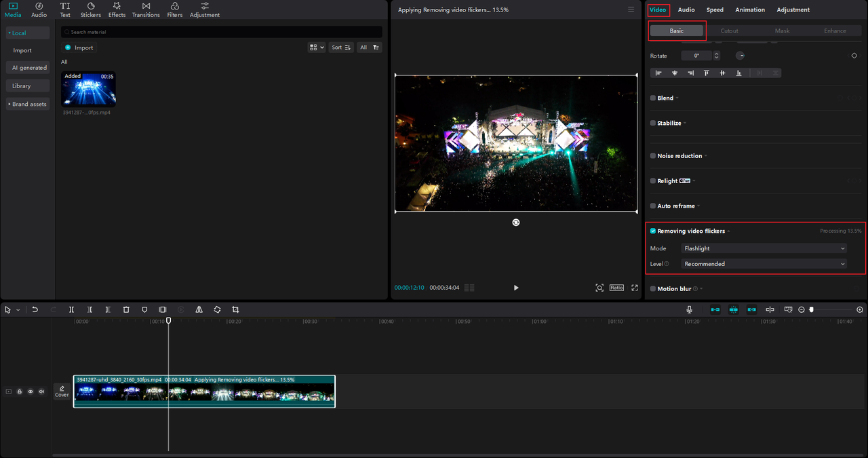Expand the Noise reduction section arrow
This screenshot has height=458, width=868.
click(706, 156)
